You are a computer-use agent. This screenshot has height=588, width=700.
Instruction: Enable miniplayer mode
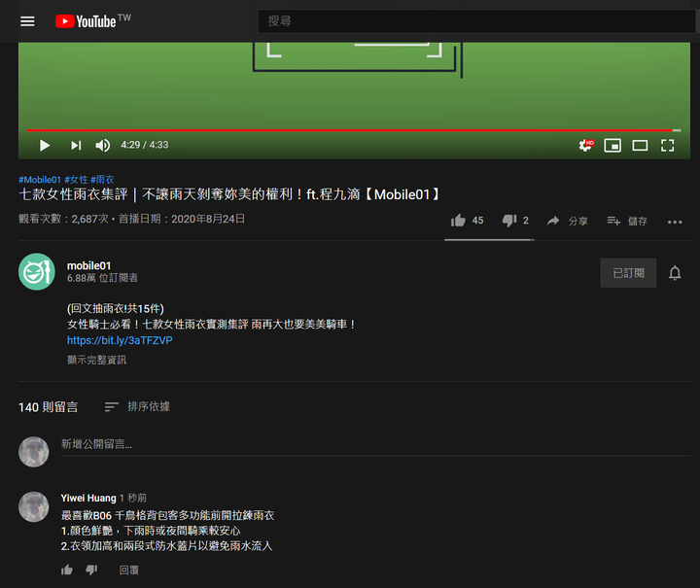click(x=612, y=146)
